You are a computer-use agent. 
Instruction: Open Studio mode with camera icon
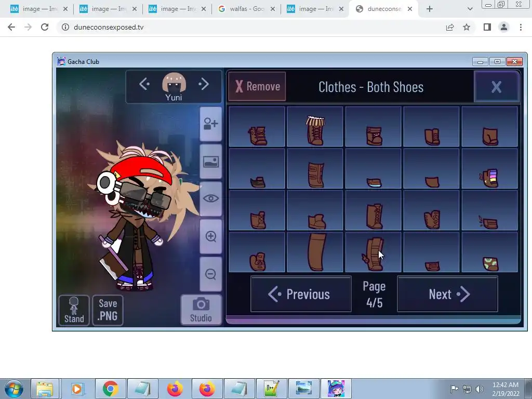201,310
